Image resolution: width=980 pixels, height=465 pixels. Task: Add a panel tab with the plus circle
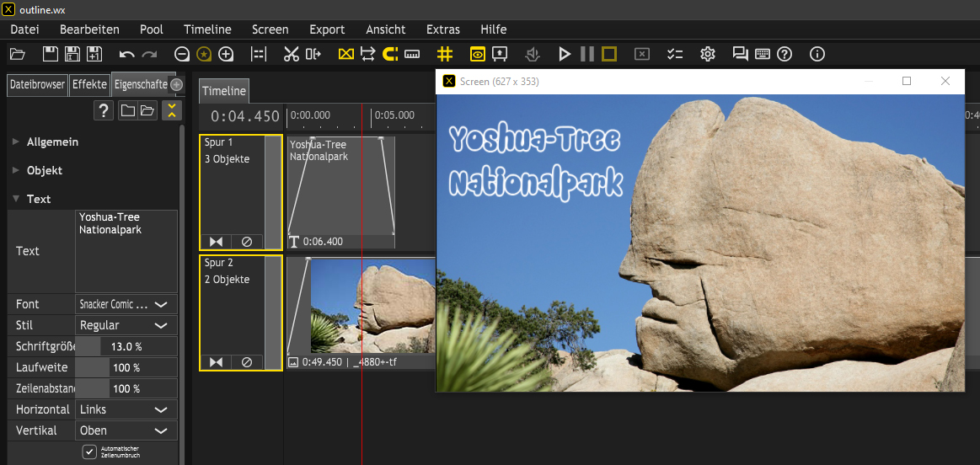click(176, 84)
